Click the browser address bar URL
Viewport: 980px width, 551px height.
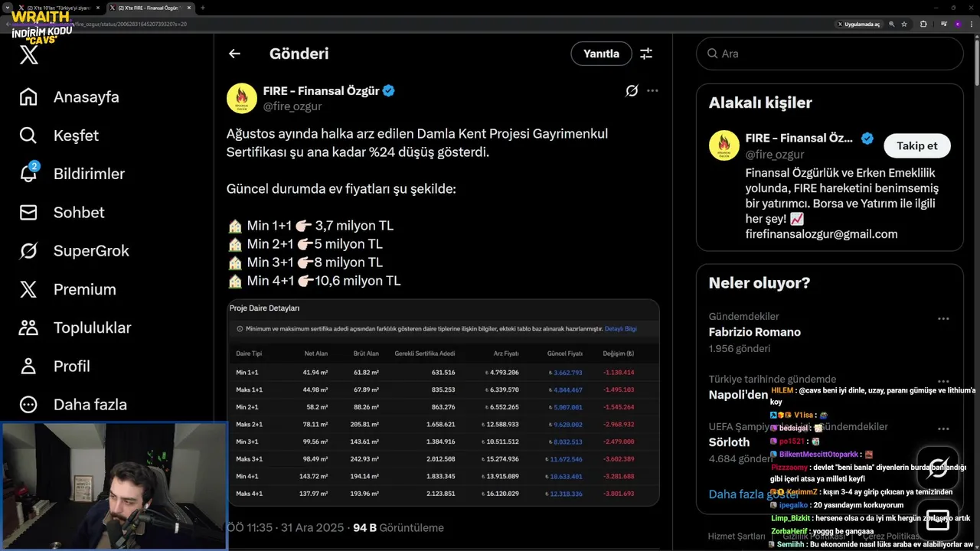click(x=130, y=24)
